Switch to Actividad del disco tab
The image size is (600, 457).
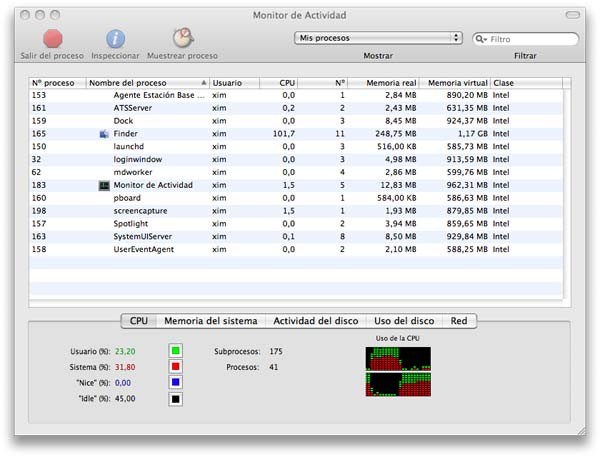(x=316, y=321)
